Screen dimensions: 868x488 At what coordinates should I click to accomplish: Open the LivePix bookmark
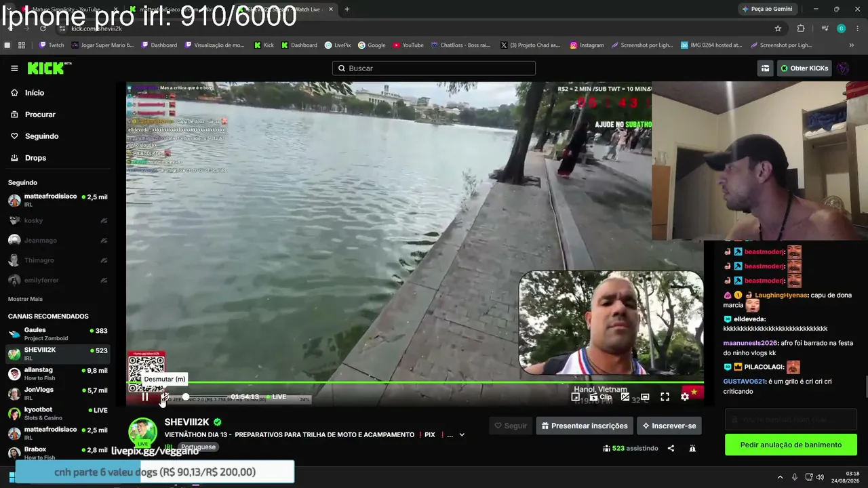[337, 45]
